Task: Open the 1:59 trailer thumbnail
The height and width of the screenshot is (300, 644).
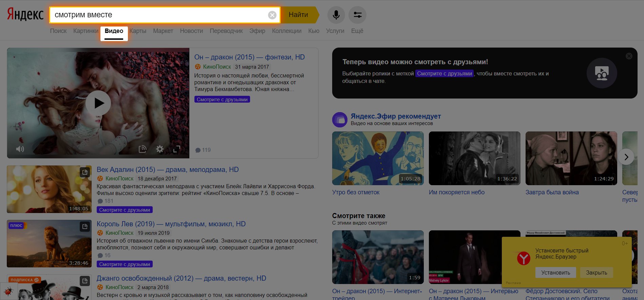Action: 378,257
